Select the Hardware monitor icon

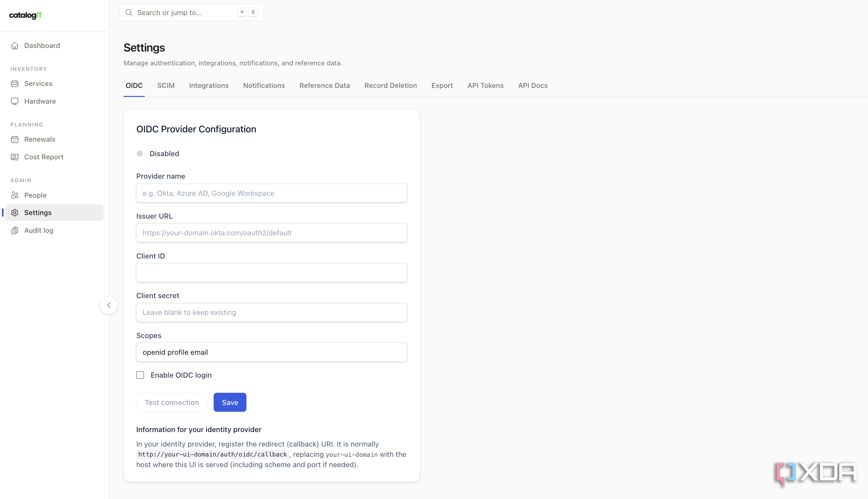click(15, 101)
